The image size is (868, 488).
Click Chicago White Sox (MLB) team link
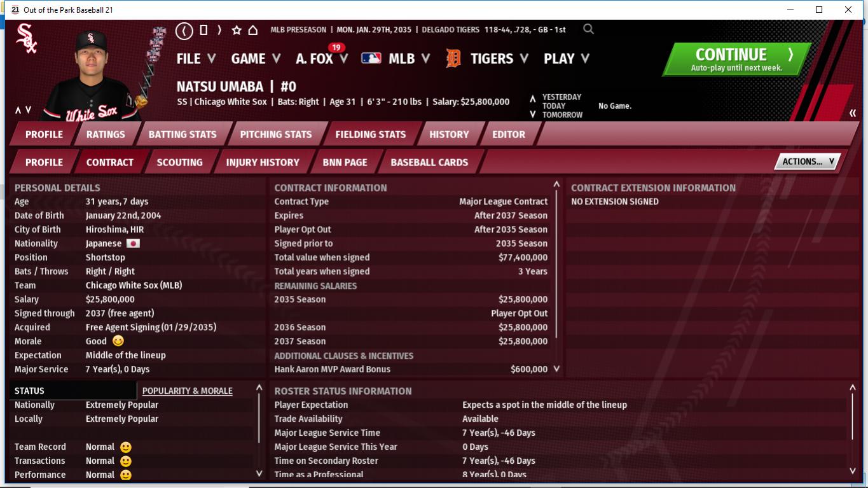tap(134, 286)
